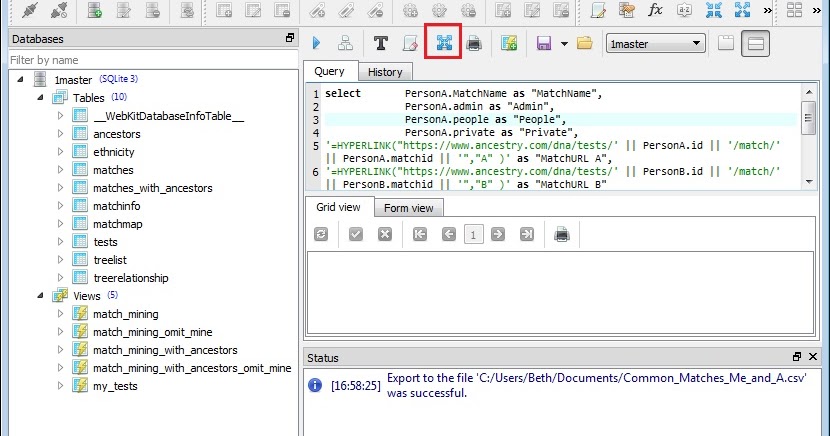
Task: Float the Status panel
Action: pyautogui.click(x=797, y=357)
